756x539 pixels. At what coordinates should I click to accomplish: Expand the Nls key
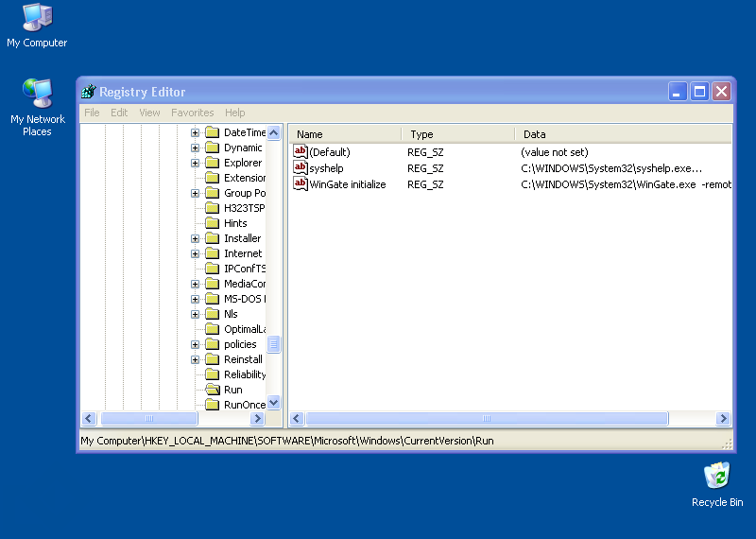tap(195, 314)
